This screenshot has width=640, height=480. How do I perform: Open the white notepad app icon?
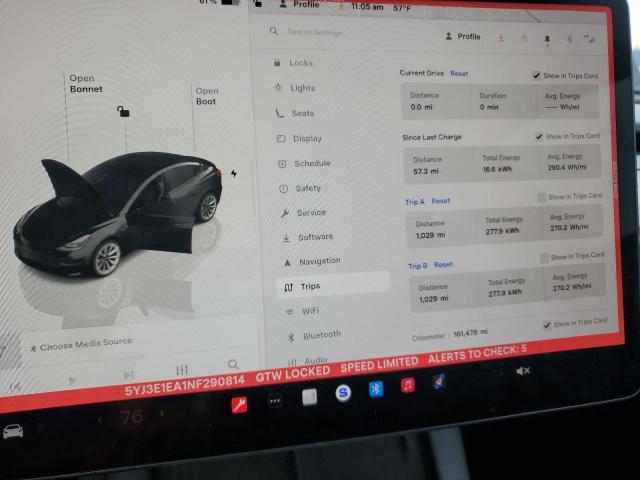pyautogui.click(x=309, y=397)
